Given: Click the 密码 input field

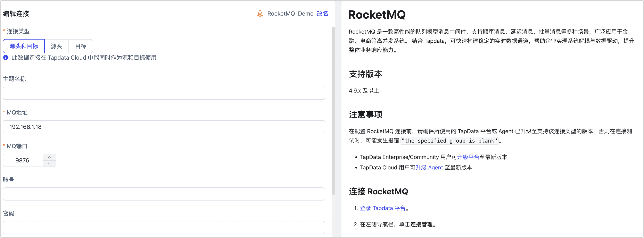Looking at the screenshot, I should [164, 227].
